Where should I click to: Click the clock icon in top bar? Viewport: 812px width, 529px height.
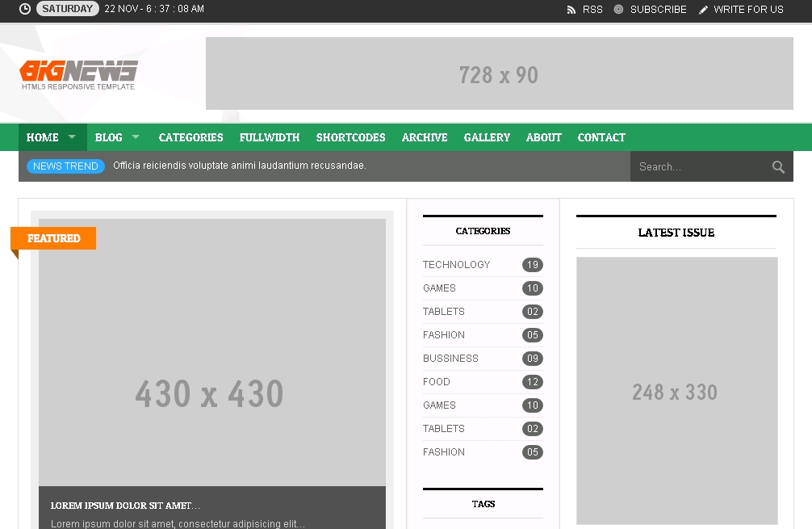(25, 9)
